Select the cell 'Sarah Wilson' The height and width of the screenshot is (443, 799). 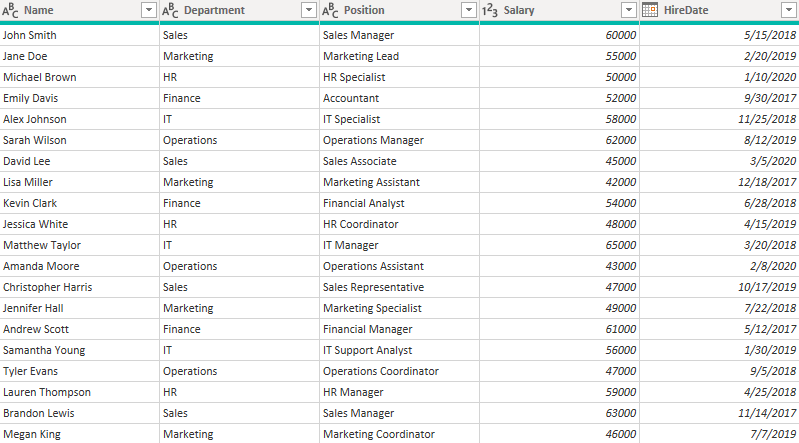(79, 140)
